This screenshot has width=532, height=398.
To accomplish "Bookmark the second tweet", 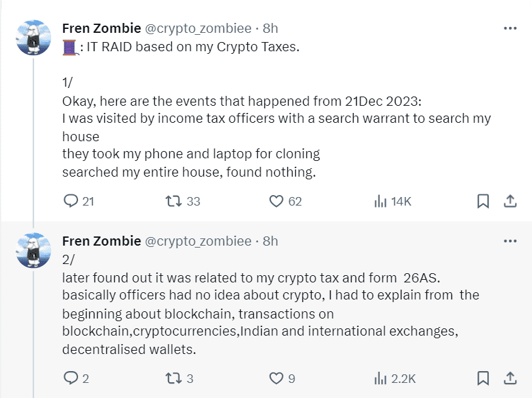I will point(484,379).
